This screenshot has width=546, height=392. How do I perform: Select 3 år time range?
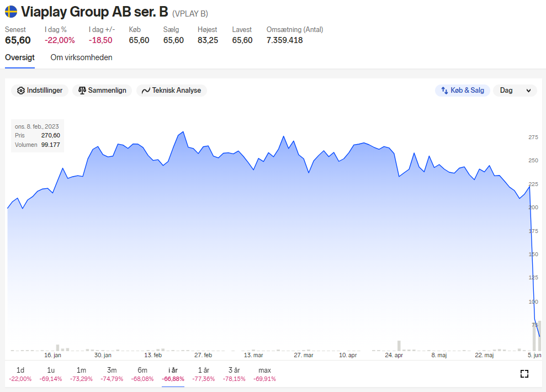tap(234, 374)
